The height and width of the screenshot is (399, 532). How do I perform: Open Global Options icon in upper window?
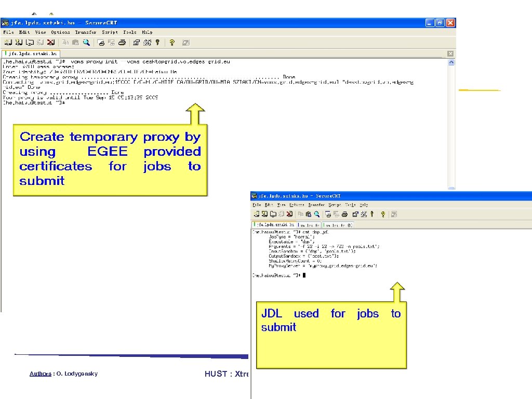pyautogui.click(x=147, y=43)
